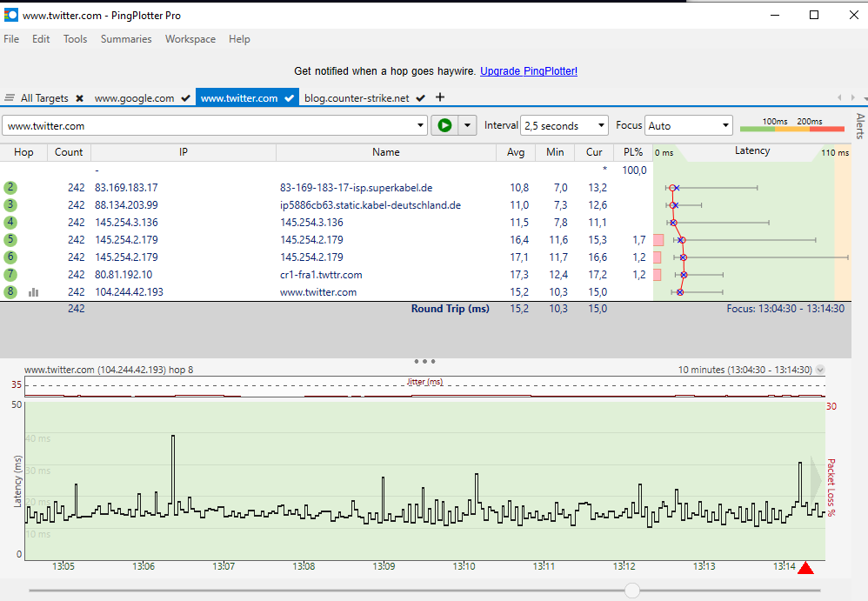Open the File menu
Image resolution: width=868 pixels, height=601 pixels.
pos(11,39)
